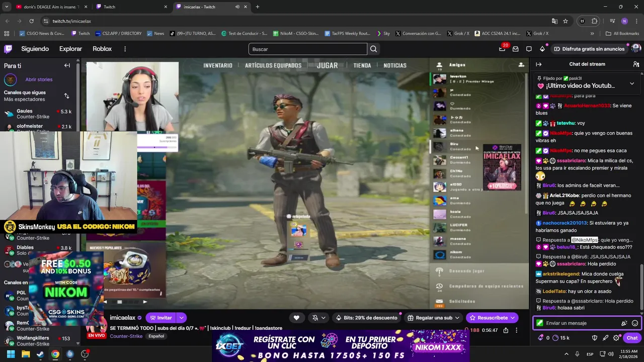Viewport: 644px width, 362px height.
Task: Open the CS2.APP / DIRECTORY bookmark
Action: click(118, 34)
